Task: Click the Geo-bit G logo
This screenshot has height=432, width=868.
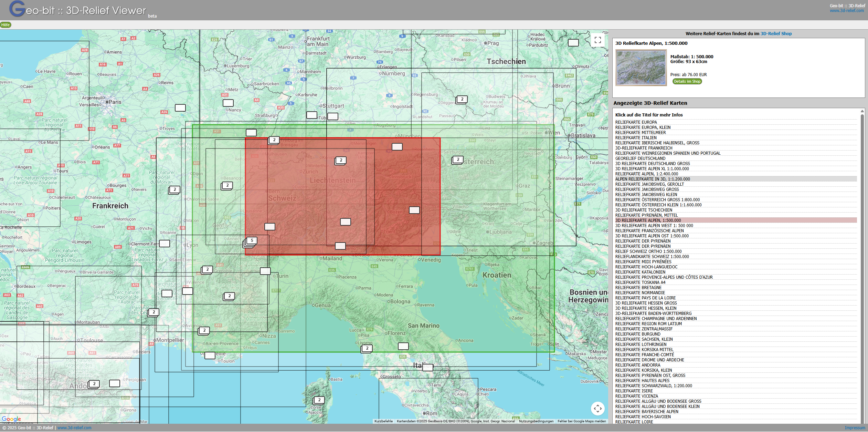Action: point(17,9)
